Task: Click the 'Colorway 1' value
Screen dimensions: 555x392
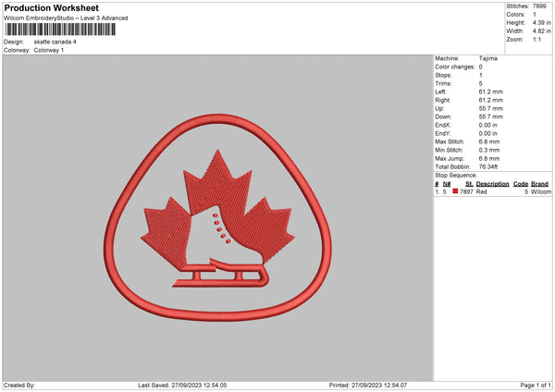Action: click(x=49, y=50)
